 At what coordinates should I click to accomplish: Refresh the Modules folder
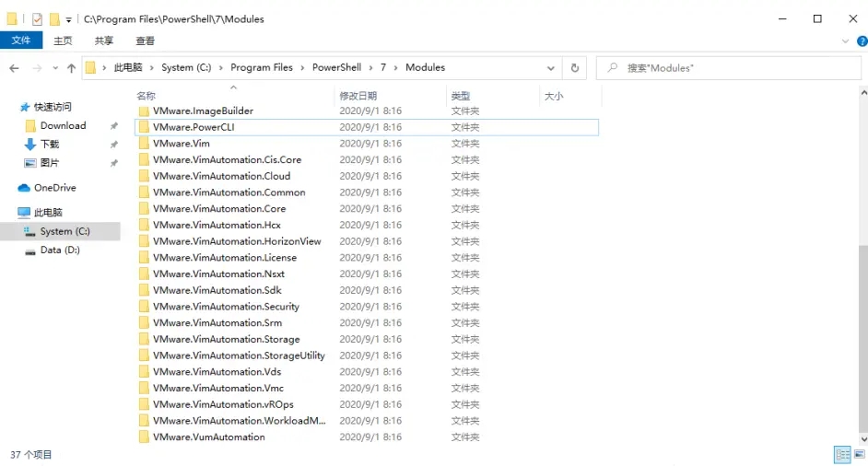point(575,67)
